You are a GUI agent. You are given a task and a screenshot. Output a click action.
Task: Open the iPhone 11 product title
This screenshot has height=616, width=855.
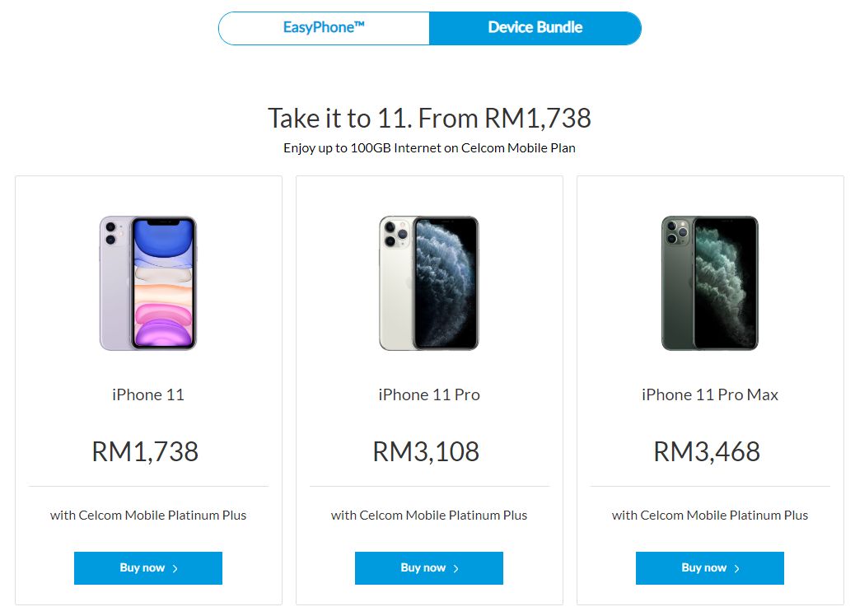[x=148, y=394]
